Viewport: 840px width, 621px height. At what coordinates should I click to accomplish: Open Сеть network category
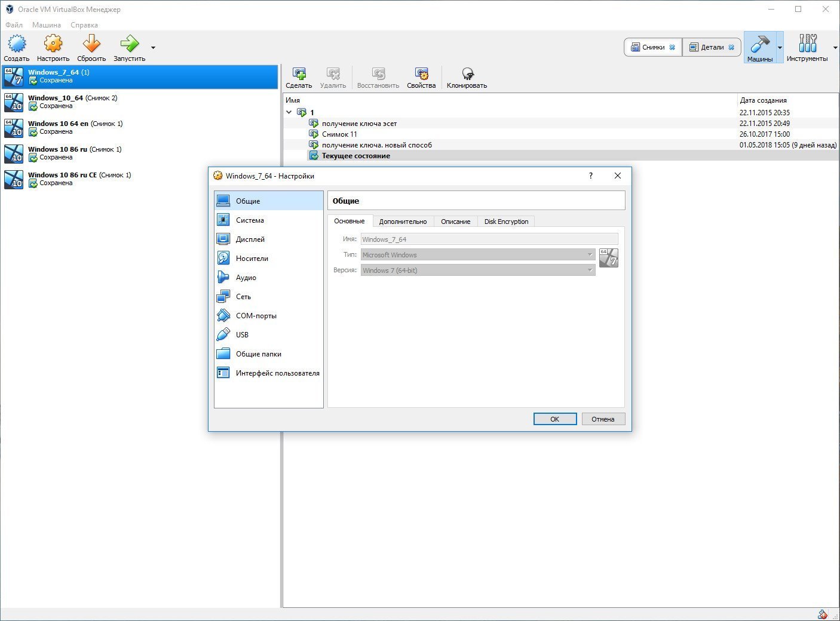click(x=269, y=297)
